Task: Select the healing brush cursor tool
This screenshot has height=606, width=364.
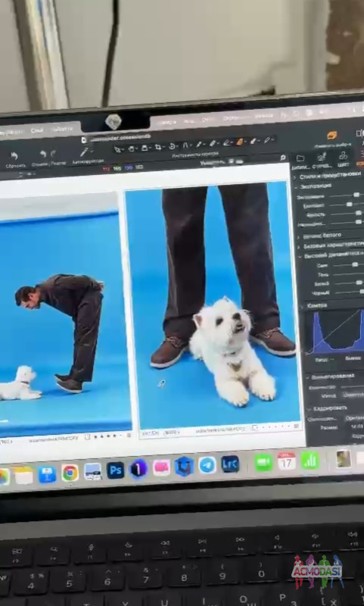Action: pyautogui.click(x=254, y=141)
